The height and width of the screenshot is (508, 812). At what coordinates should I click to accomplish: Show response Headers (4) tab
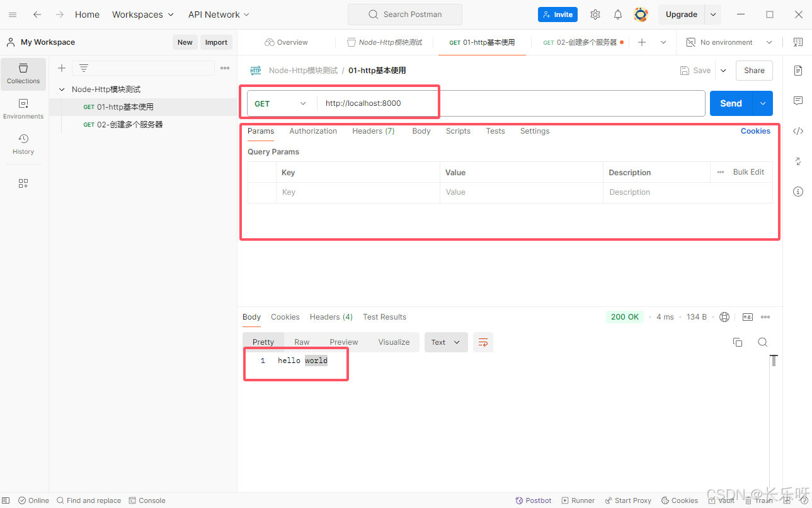click(331, 317)
